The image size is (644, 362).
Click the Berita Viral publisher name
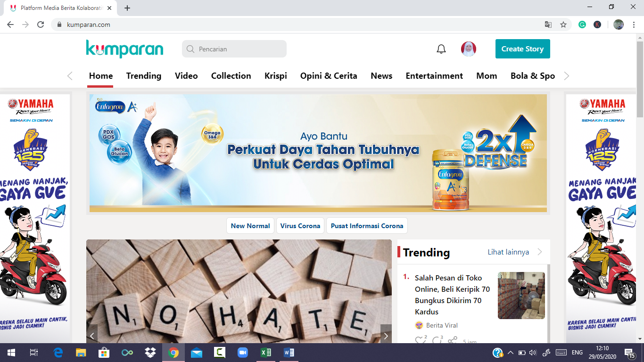click(x=442, y=325)
